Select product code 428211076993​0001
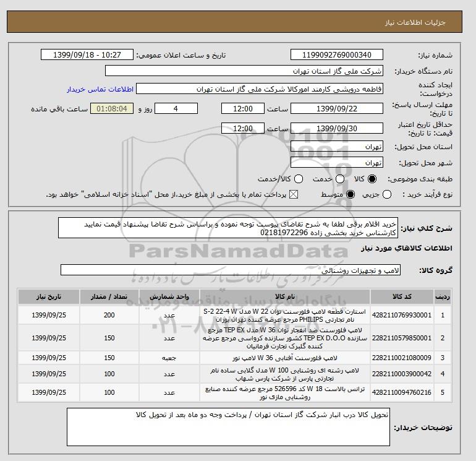The image size is (476, 461). (x=402, y=315)
